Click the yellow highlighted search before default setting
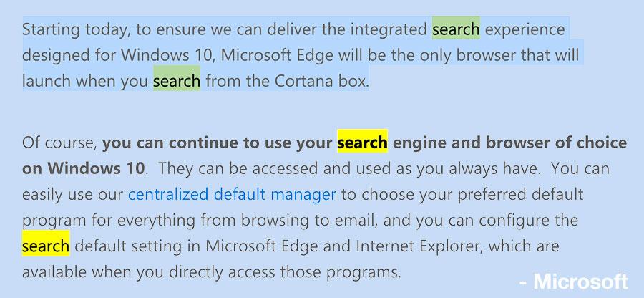This screenshot has width=644, height=298. click(46, 246)
